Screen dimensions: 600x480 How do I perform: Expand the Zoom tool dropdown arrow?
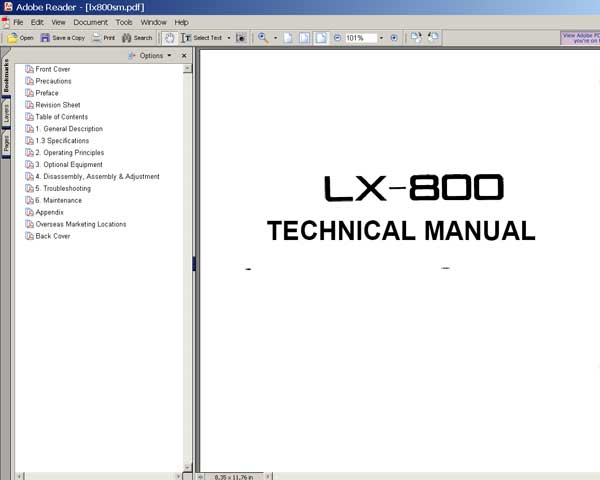pyautogui.click(x=276, y=38)
